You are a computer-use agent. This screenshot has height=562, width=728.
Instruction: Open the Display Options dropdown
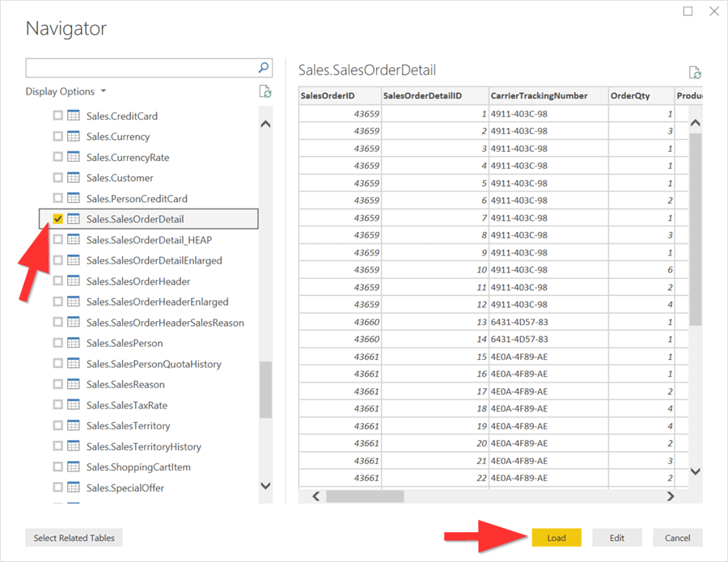point(66,91)
